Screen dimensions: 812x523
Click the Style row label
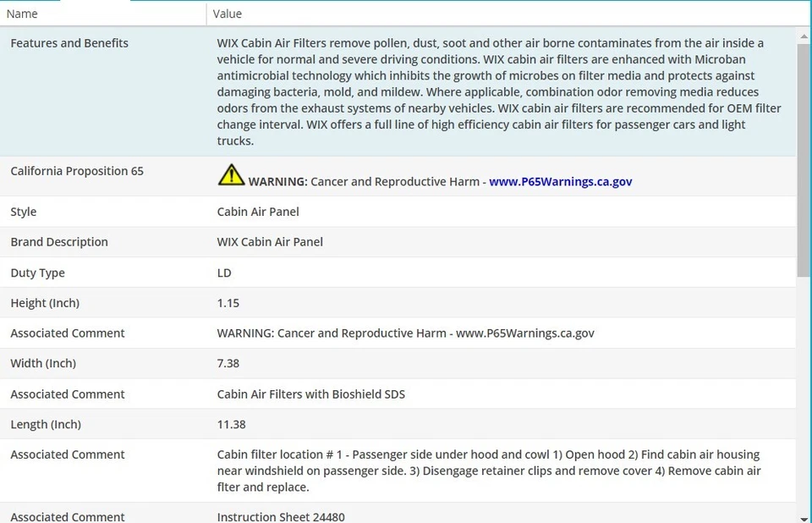pyautogui.click(x=24, y=212)
